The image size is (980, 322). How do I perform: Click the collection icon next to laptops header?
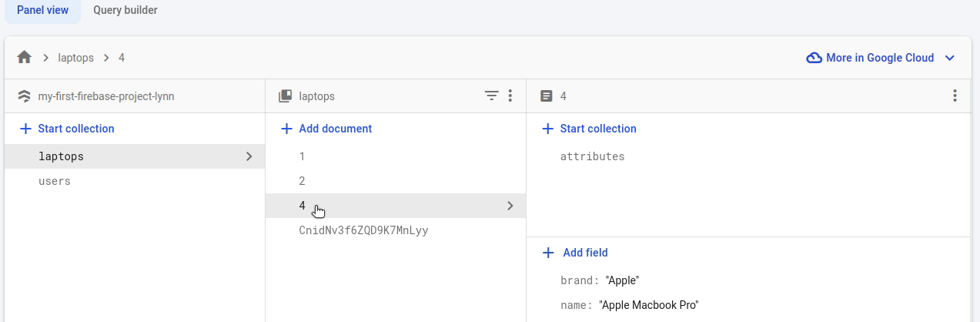coord(285,96)
